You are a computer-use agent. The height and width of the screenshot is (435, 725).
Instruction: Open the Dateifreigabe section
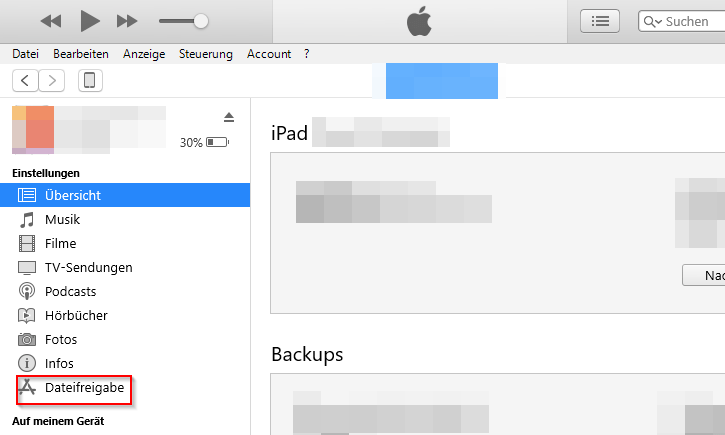[83, 387]
